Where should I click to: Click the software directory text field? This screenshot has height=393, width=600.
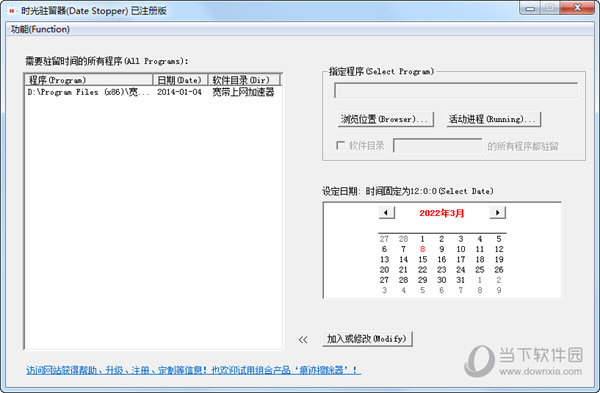coord(437,146)
